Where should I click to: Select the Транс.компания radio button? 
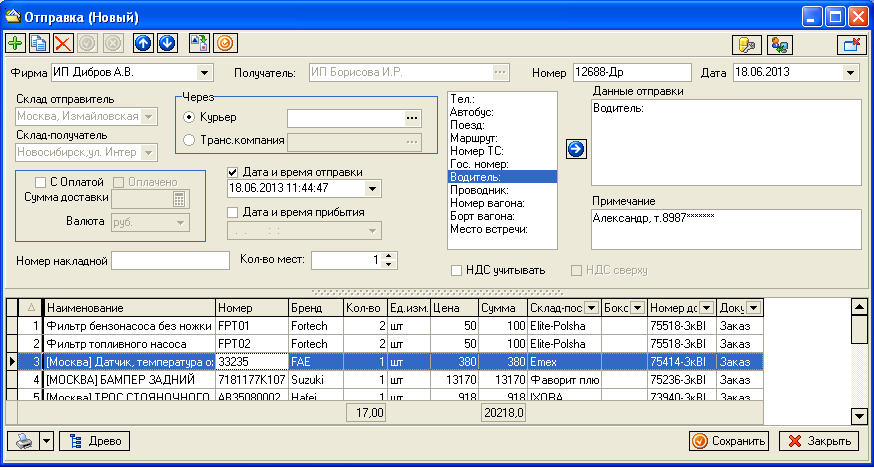click(189, 140)
